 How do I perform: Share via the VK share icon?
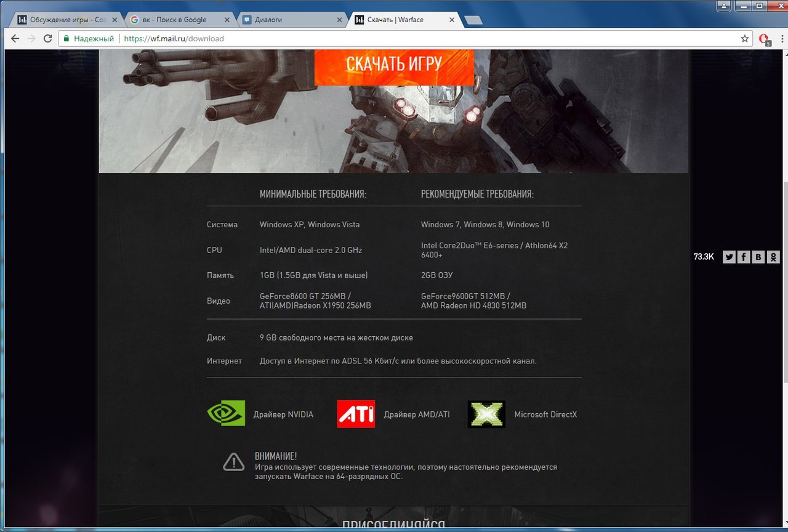pos(758,257)
